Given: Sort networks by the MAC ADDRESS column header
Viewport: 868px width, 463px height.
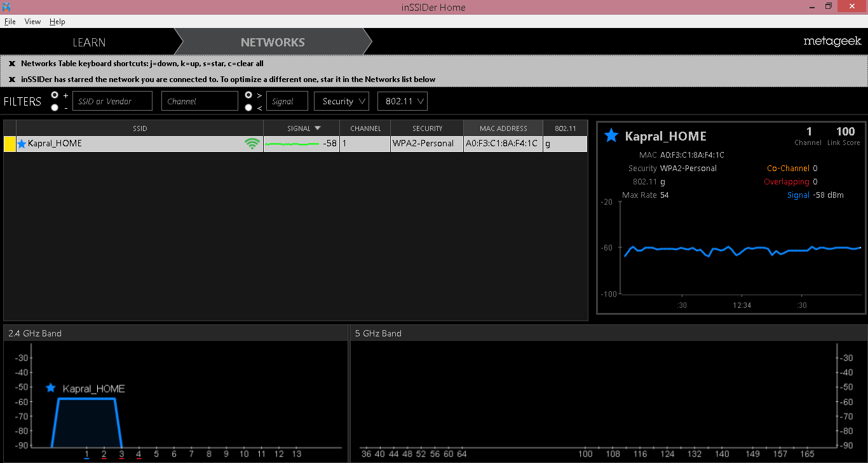Looking at the screenshot, I should tap(503, 128).
